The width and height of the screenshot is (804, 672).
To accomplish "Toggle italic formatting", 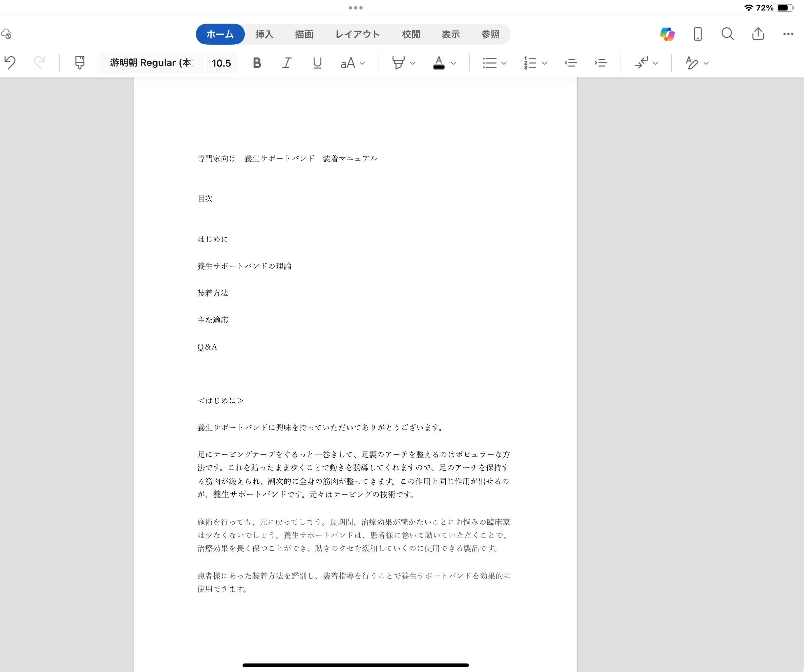I will tap(287, 63).
